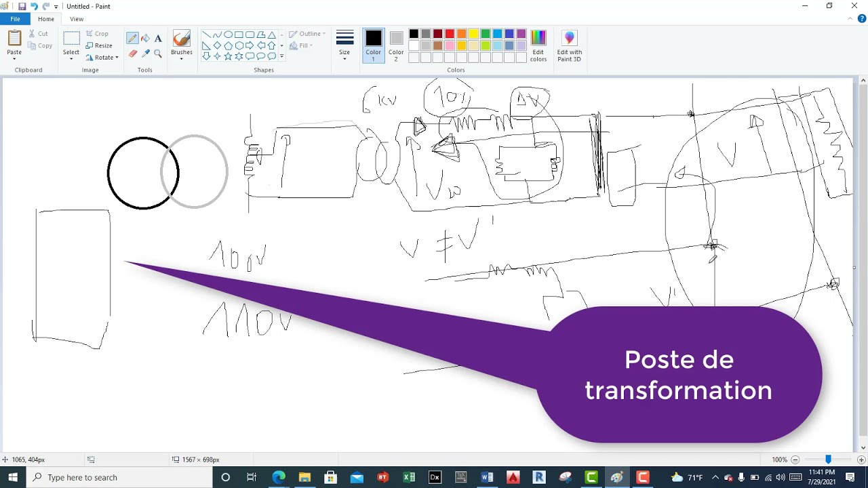Expand the Shapes gallery more arrow
The image size is (868, 488).
coord(281,57)
